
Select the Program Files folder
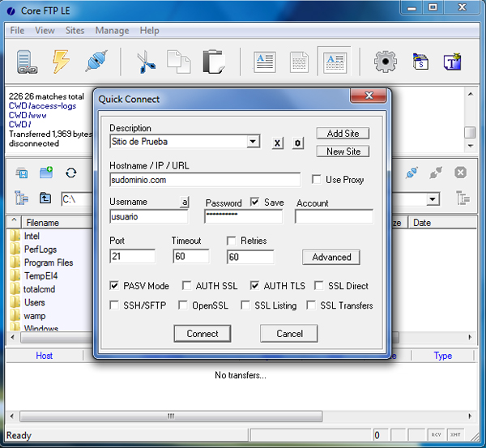(x=49, y=262)
